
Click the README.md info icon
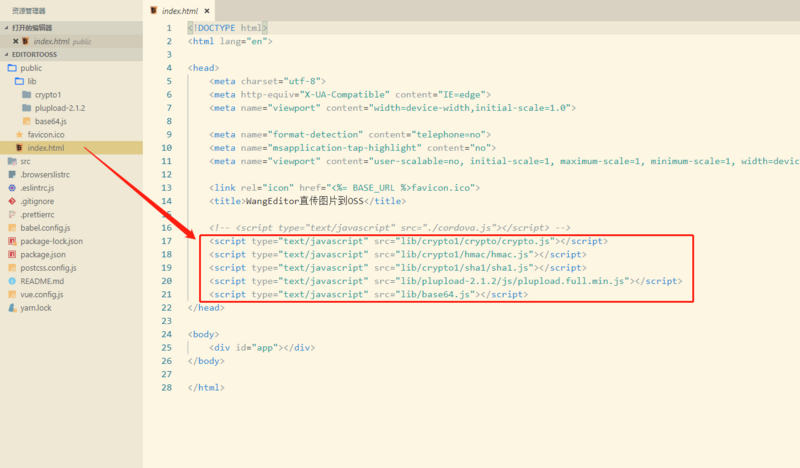click(x=12, y=281)
